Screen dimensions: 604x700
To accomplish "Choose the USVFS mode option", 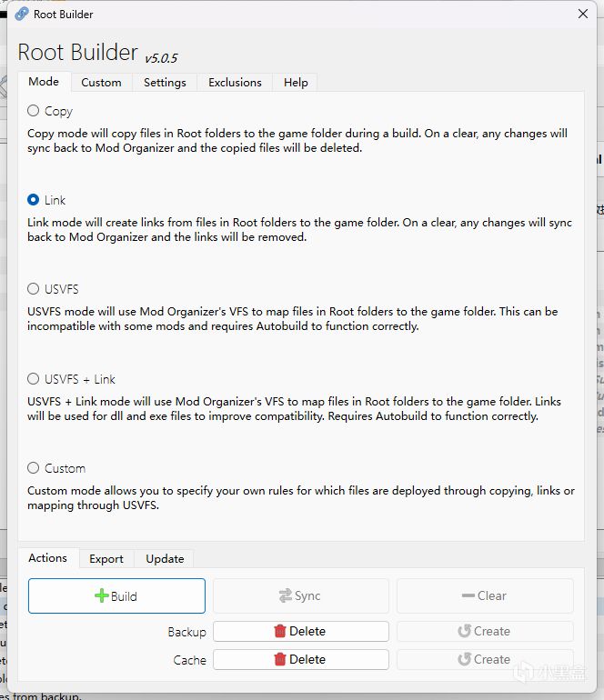I will (33, 289).
